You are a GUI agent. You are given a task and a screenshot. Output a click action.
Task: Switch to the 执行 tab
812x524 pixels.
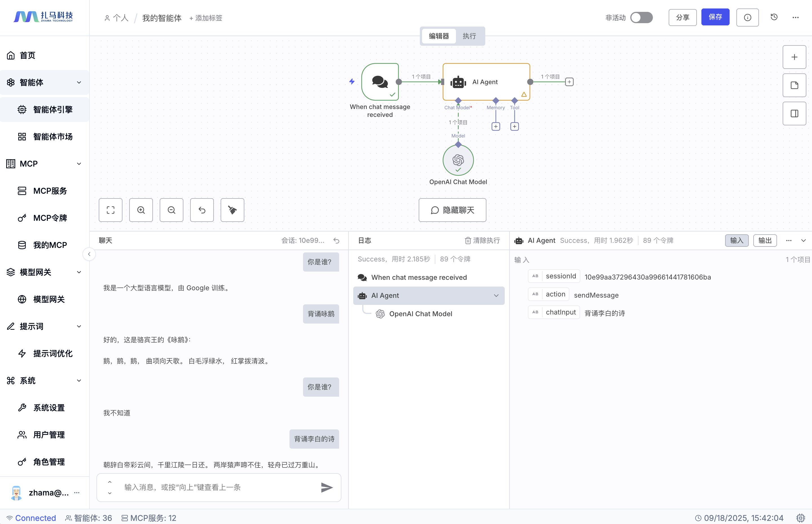[x=469, y=36]
